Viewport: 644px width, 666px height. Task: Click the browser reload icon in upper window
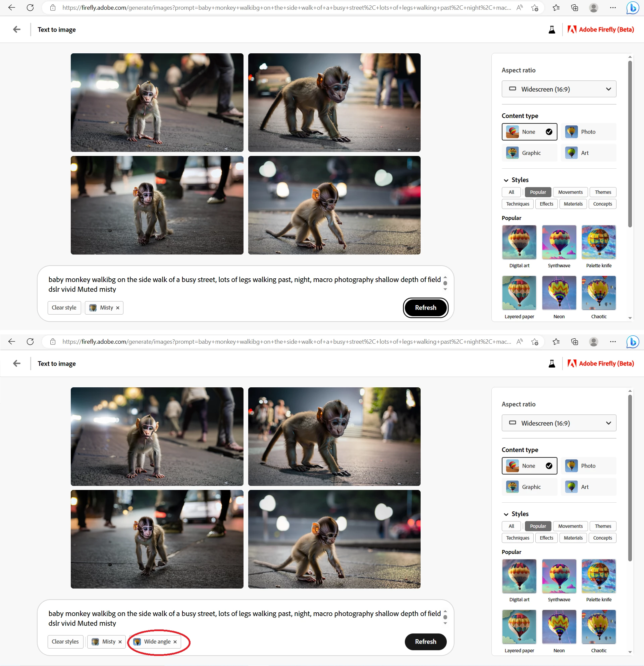(30, 7)
